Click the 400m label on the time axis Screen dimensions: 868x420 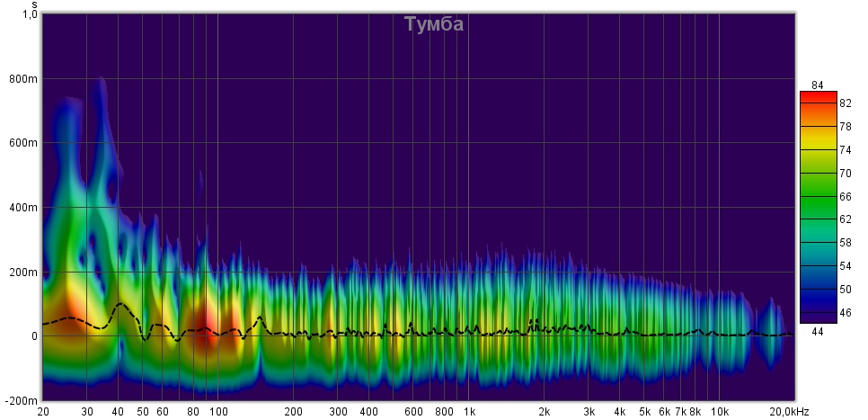[23, 208]
